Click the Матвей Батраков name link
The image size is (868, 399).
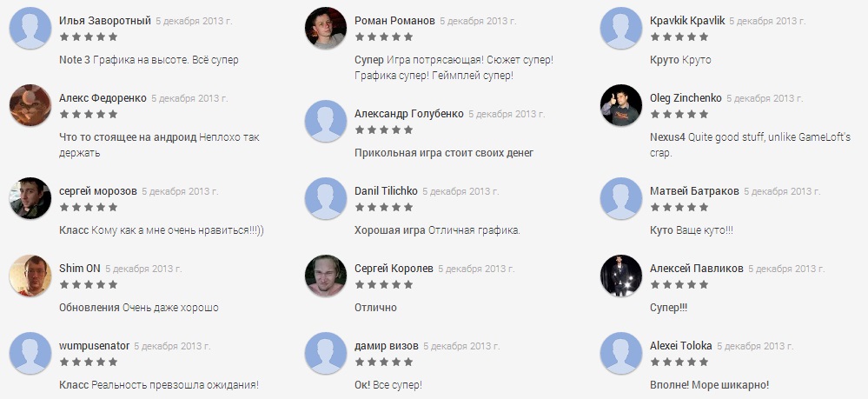pos(694,190)
